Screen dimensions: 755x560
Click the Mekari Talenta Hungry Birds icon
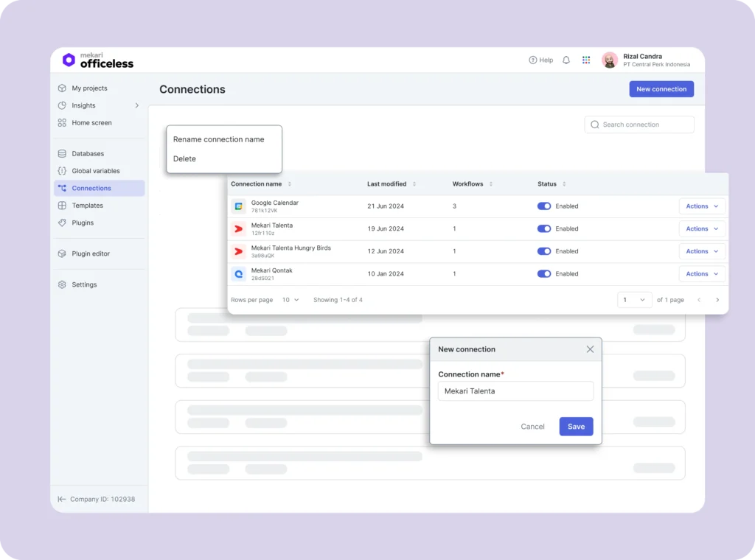point(238,251)
